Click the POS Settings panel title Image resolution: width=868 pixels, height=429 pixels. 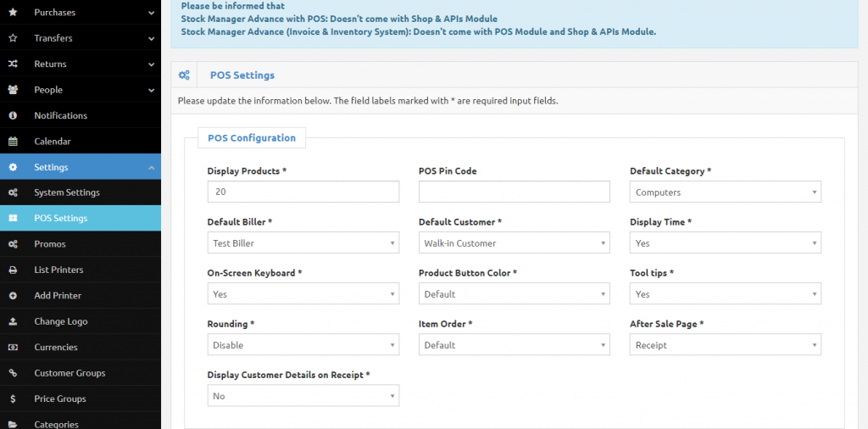pos(242,75)
